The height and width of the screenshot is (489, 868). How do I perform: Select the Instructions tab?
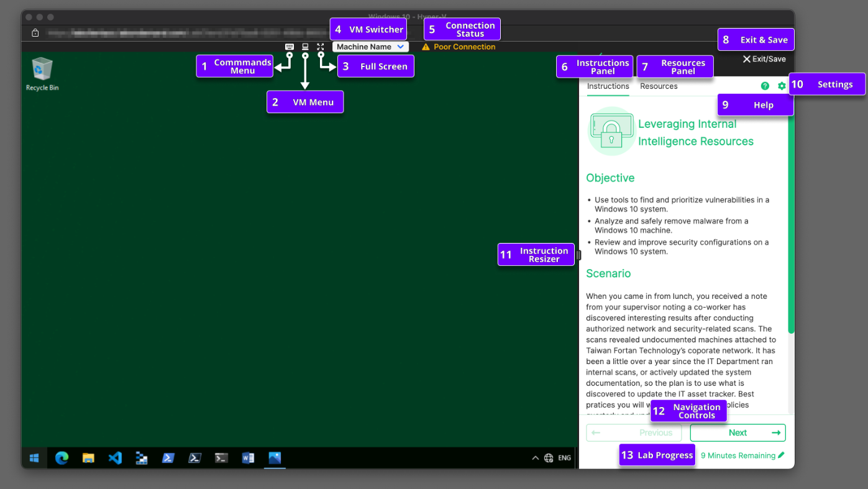[x=608, y=86]
